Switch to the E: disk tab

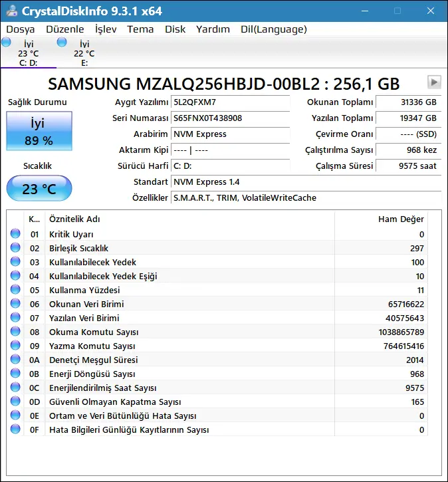[x=84, y=53]
